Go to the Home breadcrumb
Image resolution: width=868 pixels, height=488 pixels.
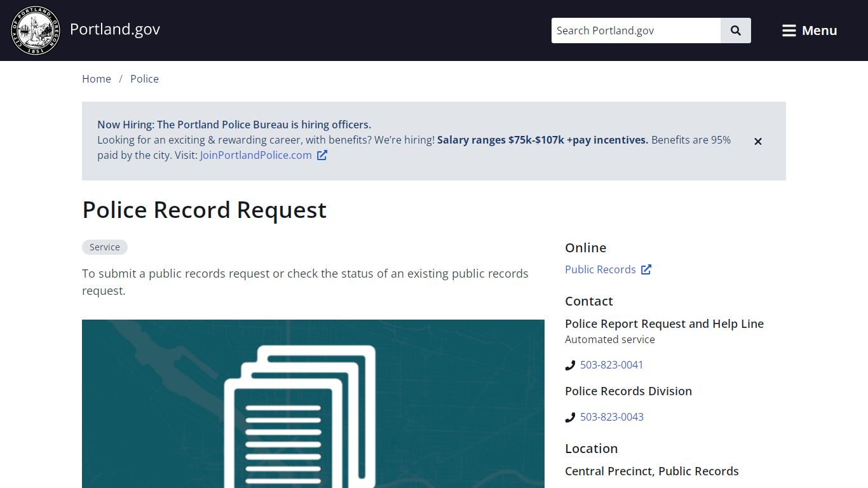[97, 79]
